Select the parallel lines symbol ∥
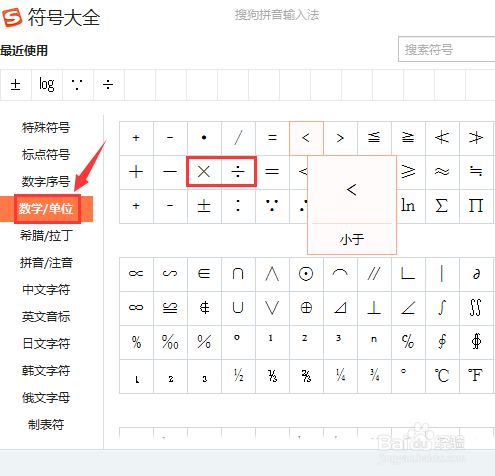Image resolution: width=495 pixels, height=476 pixels. click(374, 274)
